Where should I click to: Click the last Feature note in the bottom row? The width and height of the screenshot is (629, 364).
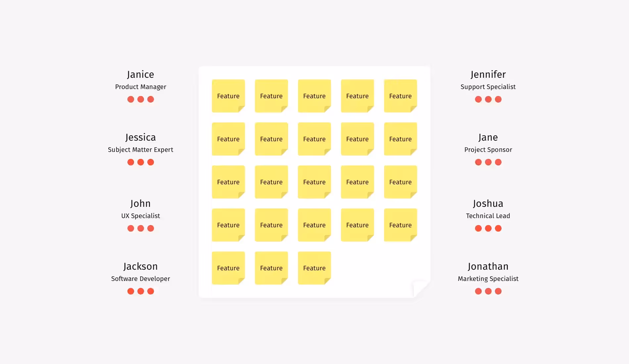click(x=314, y=268)
